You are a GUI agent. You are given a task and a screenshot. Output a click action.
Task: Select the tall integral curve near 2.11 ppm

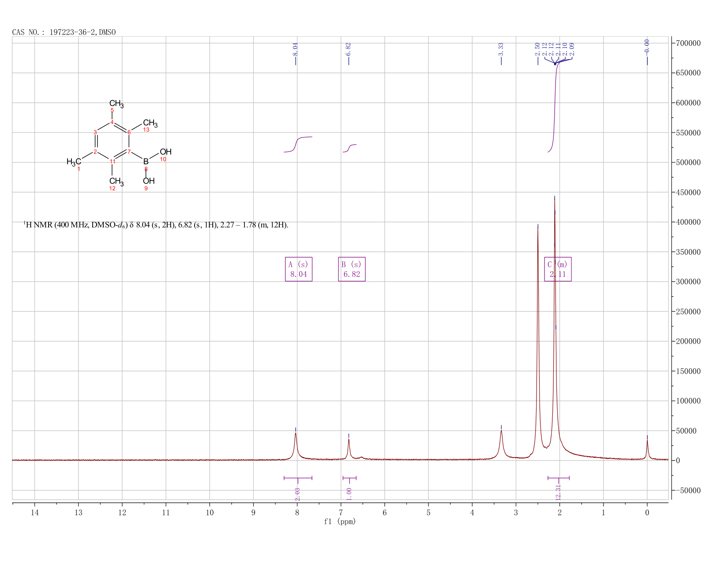(x=555, y=106)
